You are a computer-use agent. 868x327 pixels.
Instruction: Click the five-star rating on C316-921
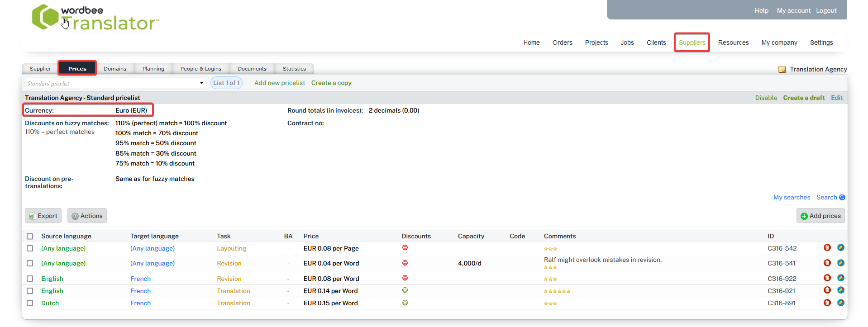click(557, 291)
